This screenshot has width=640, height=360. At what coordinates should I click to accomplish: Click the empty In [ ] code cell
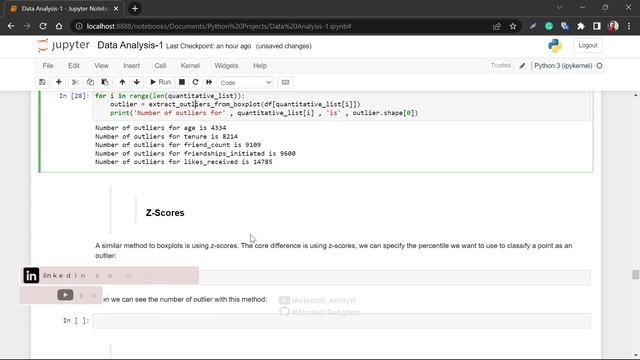341,321
